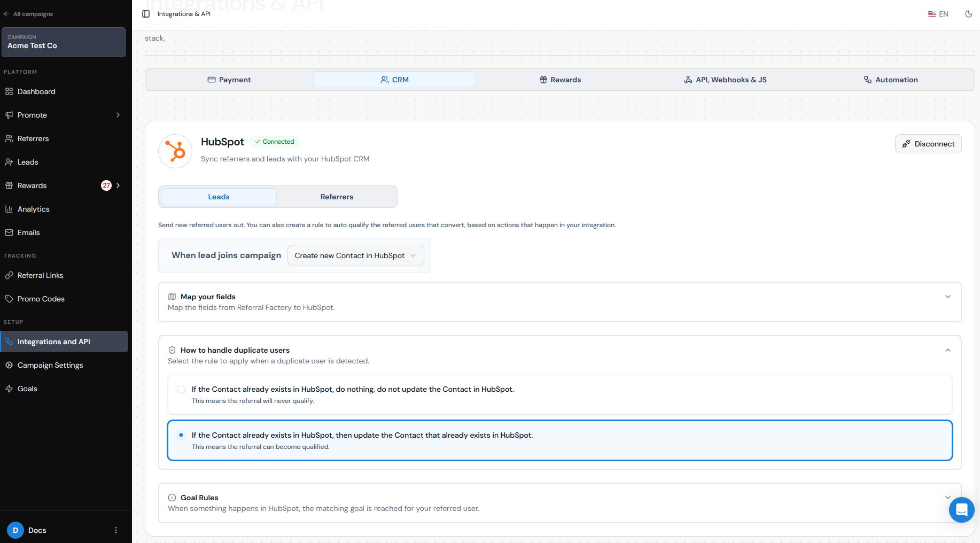980x543 pixels.
Task: Open Integrations and API in sidebar
Action: (64, 342)
